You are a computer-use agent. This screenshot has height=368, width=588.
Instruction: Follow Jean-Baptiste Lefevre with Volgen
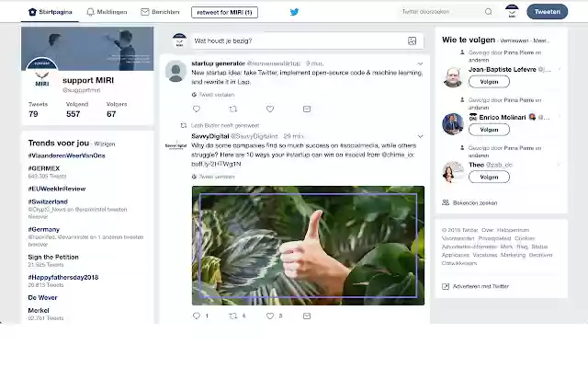pyautogui.click(x=489, y=82)
